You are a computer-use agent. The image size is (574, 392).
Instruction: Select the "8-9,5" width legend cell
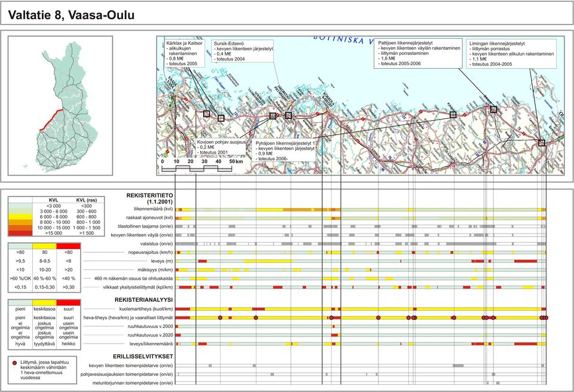[x=44, y=261]
